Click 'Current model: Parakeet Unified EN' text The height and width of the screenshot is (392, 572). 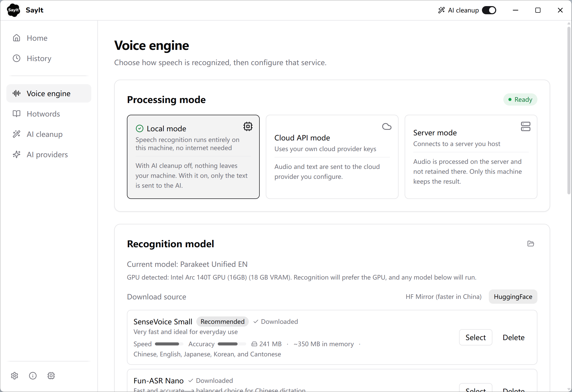click(187, 264)
